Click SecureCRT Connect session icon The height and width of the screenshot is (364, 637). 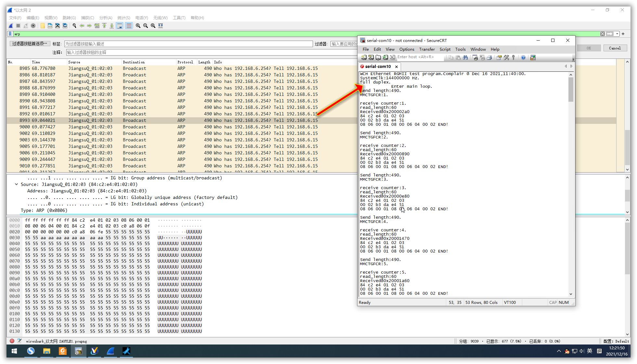(364, 58)
